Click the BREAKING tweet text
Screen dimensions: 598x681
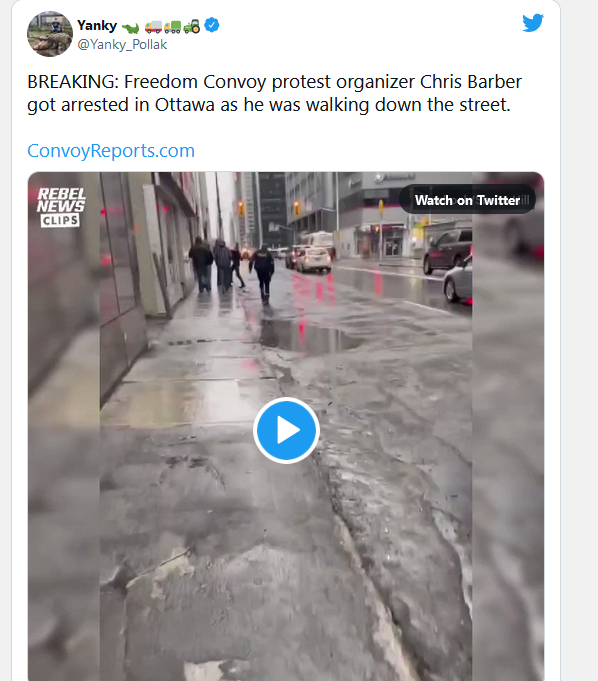[274, 93]
